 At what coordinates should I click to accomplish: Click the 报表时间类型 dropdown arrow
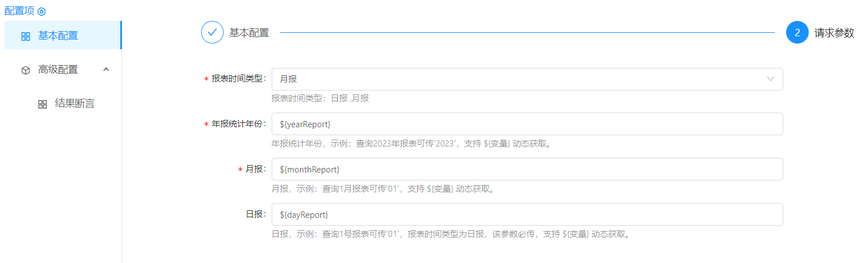pyautogui.click(x=770, y=79)
